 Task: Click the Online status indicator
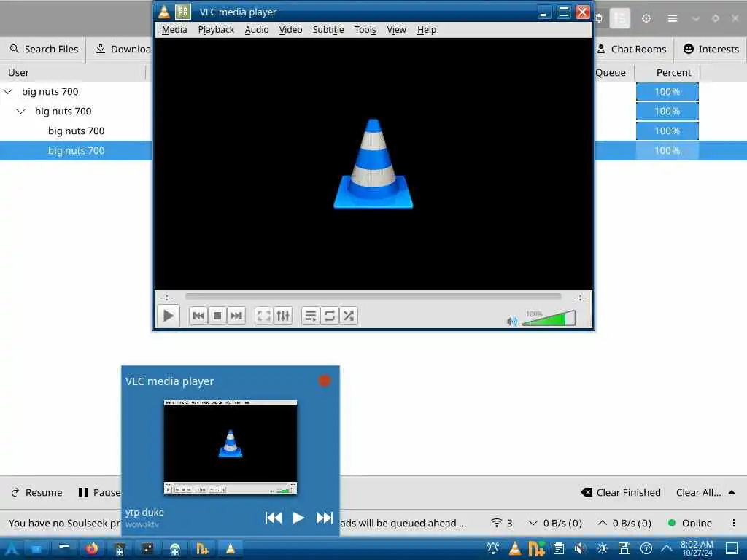(690, 523)
